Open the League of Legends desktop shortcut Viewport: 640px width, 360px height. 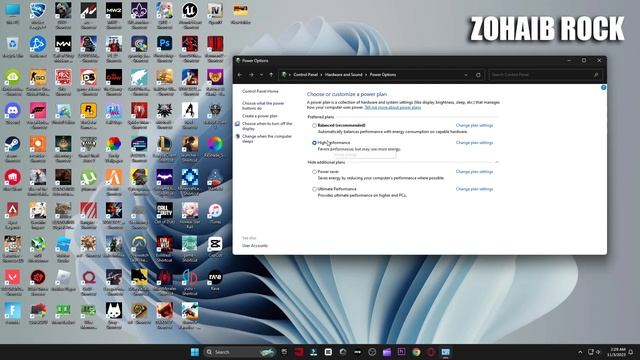coord(164,147)
